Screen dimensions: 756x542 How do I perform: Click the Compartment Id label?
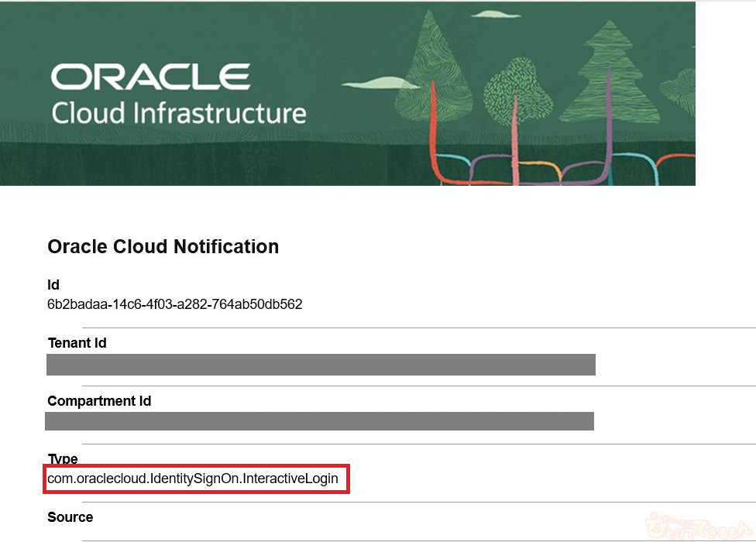pyautogui.click(x=99, y=401)
